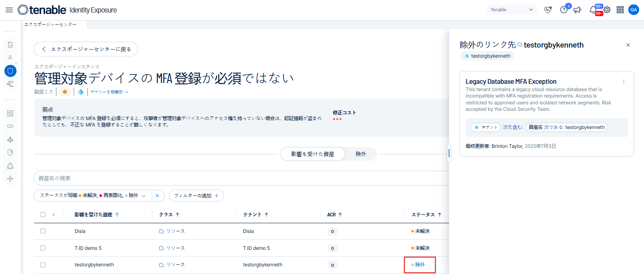Click the フィルターの追加 button
The image size is (644, 274).
196,195
